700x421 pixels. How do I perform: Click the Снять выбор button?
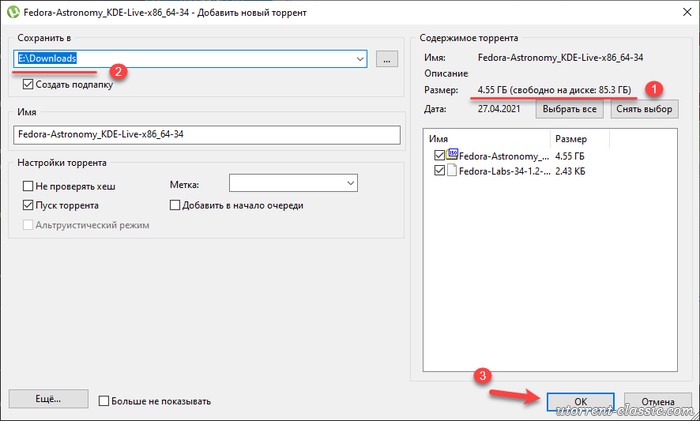[644, 109]
